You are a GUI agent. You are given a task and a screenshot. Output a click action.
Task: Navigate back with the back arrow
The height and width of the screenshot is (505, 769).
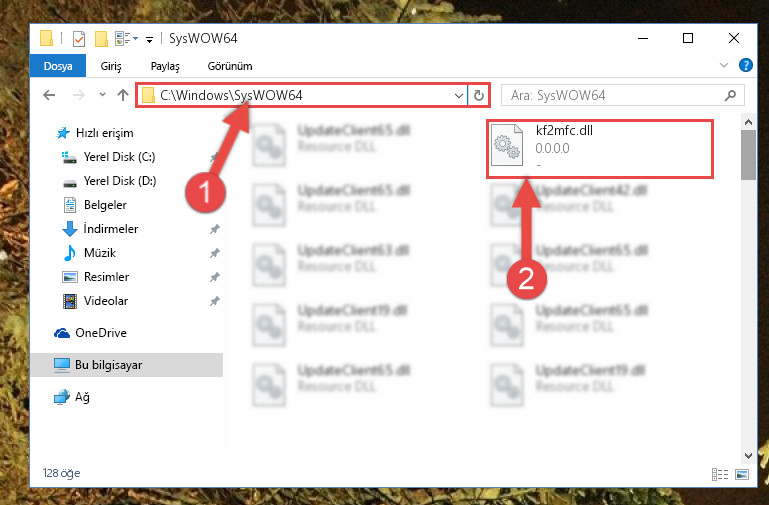click(49, 95)
